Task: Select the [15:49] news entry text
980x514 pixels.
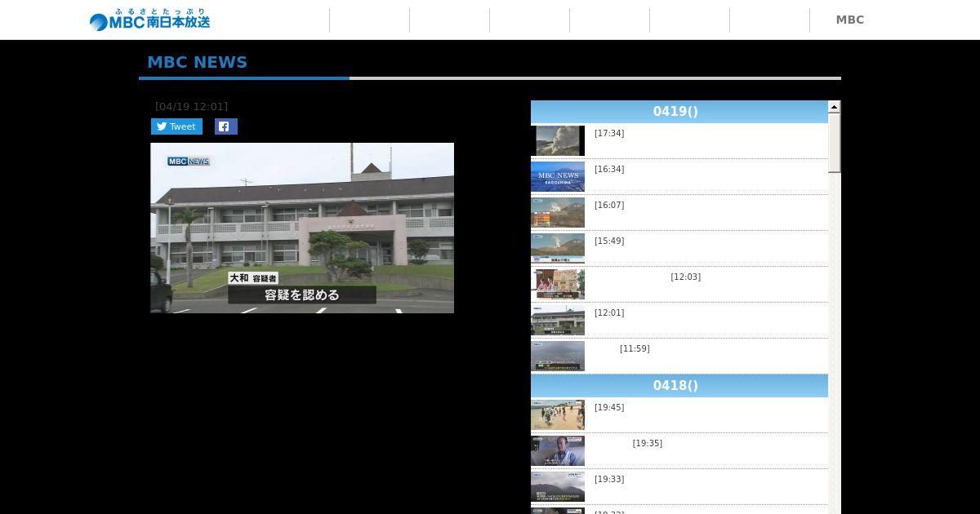Action: pyautogui.click(x=609, y=241)
